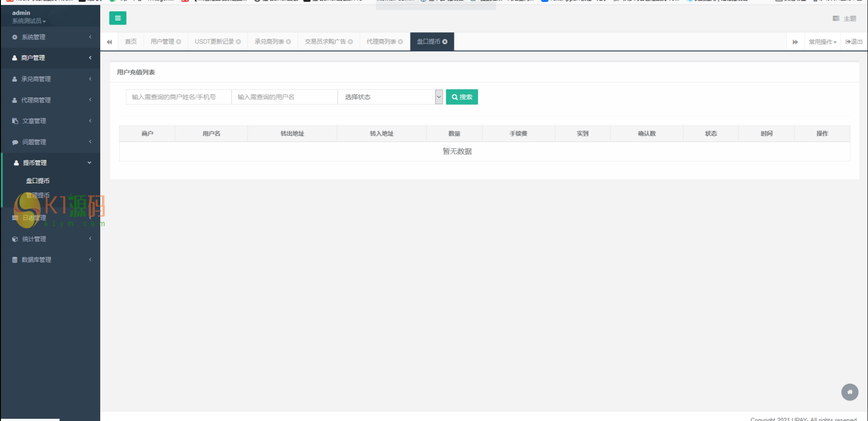Viewport: 868px width, 421px height.
Task: Open 问题管理 via its comment icon
Action: point(14,142)
